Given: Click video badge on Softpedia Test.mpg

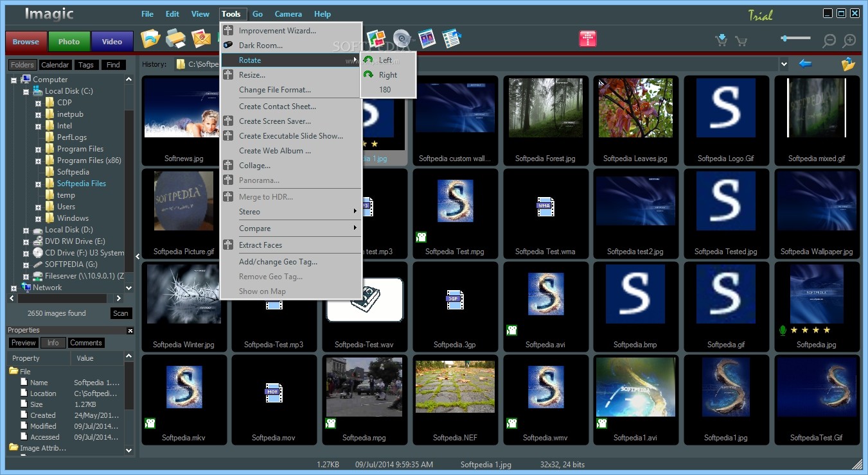Looking at the screenshot, I should (x=421, y=237).
